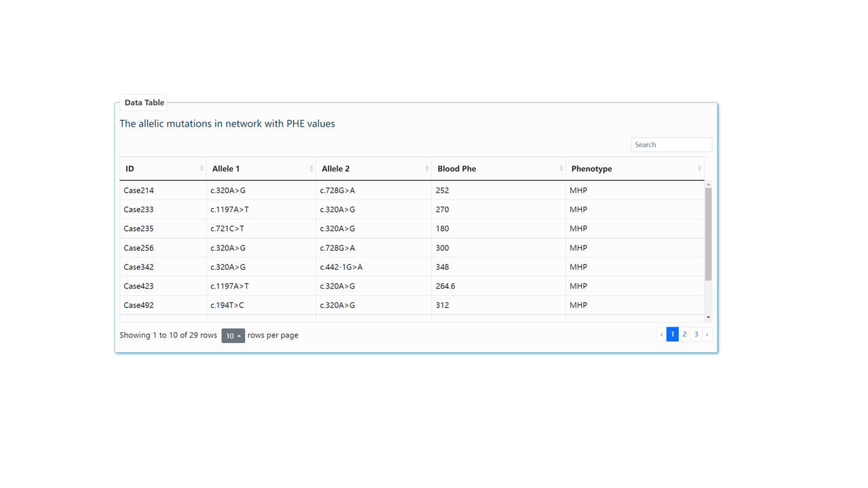Screen dimensions: 868x488
Task: Click the allelic mutations heading text
Action: pos(227,123)
